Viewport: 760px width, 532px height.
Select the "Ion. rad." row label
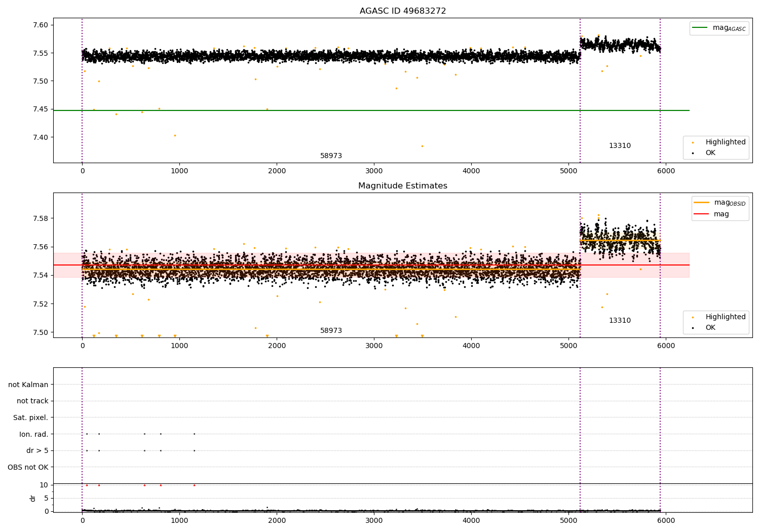tap(33, 434)
